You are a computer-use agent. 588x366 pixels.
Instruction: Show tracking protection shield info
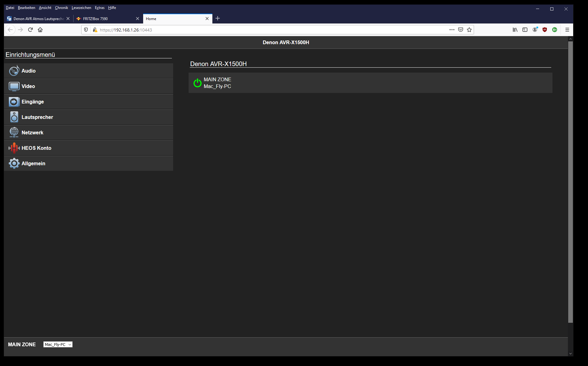coord(86,30)
